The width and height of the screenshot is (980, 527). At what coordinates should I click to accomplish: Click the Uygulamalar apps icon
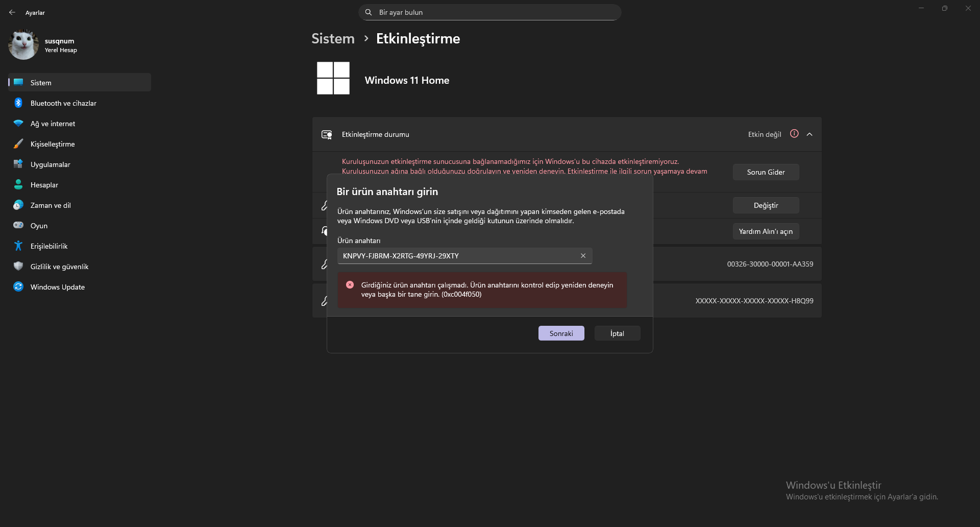pos(18,164)
